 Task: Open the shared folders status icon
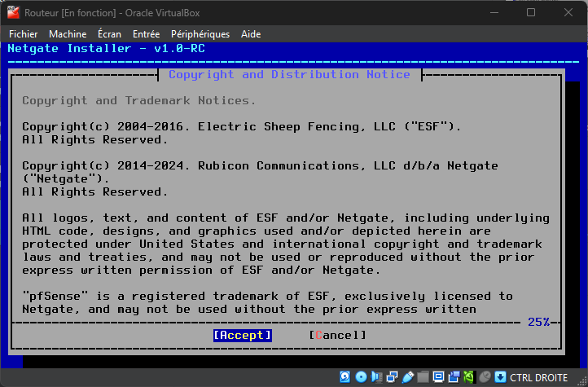click(423, 377)
